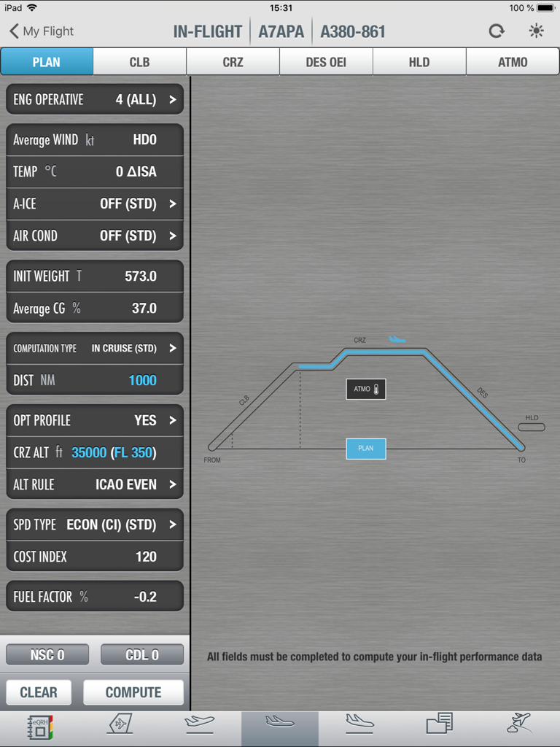Viewport: 560px width, 747px height.
Task: Edit the INIT WEIGHT value
Action: (95, 276)
